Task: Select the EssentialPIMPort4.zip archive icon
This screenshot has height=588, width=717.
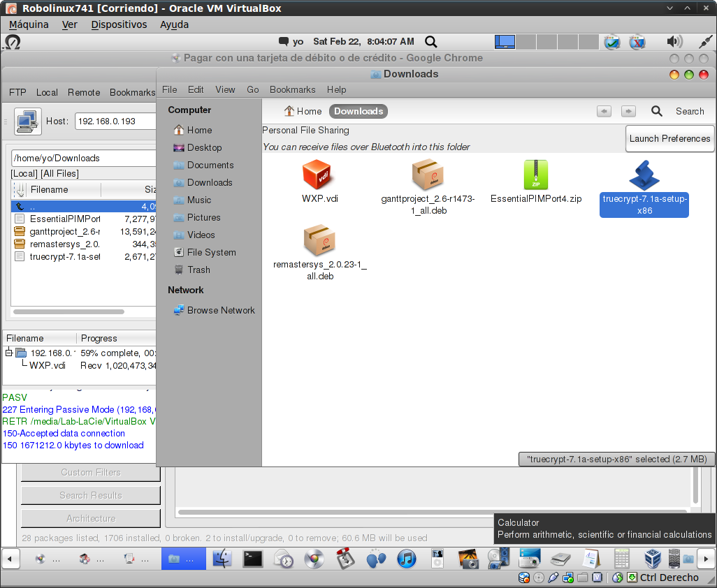Action: (535, 175)
